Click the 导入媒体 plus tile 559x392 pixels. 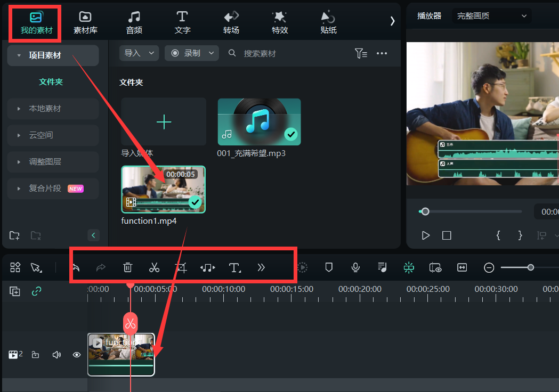[x=164, y=122]
